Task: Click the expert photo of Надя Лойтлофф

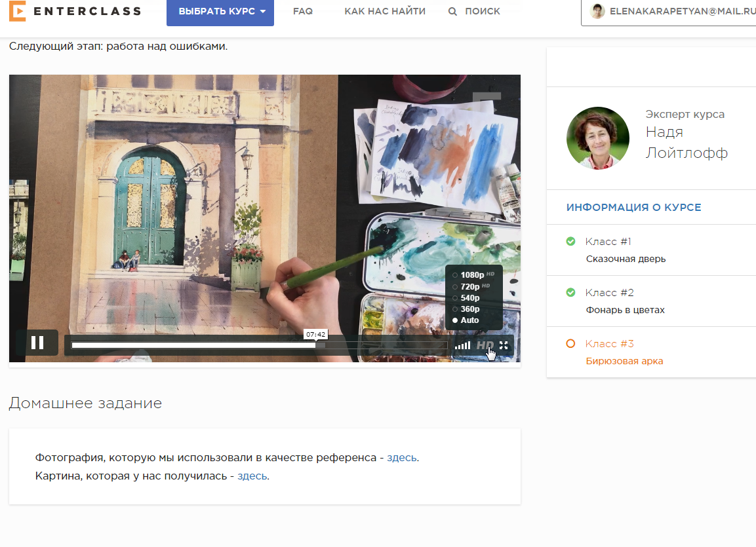Action: tap(598, 138)
